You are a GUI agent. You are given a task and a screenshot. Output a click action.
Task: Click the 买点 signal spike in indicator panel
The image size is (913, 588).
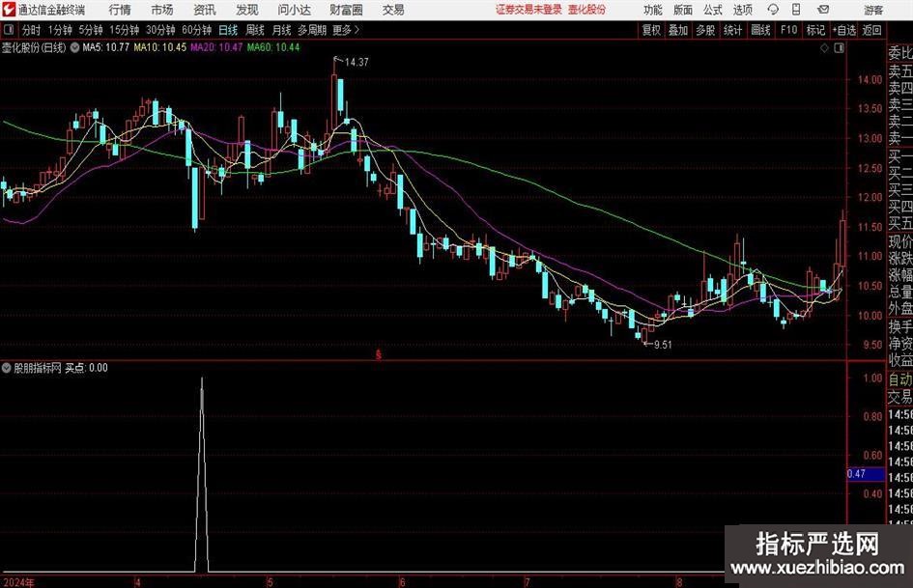(202, 474)
